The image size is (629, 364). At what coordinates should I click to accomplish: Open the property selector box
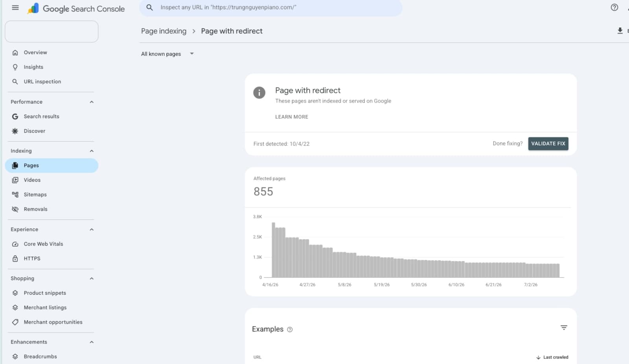coord(51,31)
